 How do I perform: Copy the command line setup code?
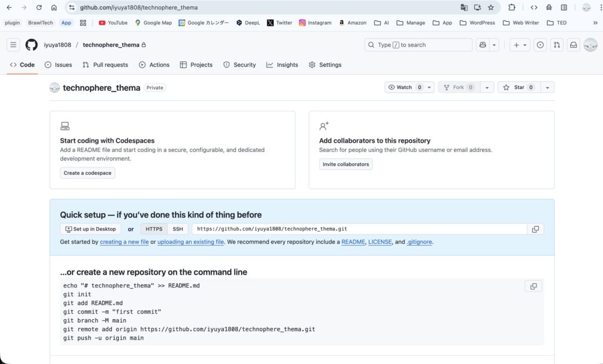pyautogui.click(x=533, y=286)
